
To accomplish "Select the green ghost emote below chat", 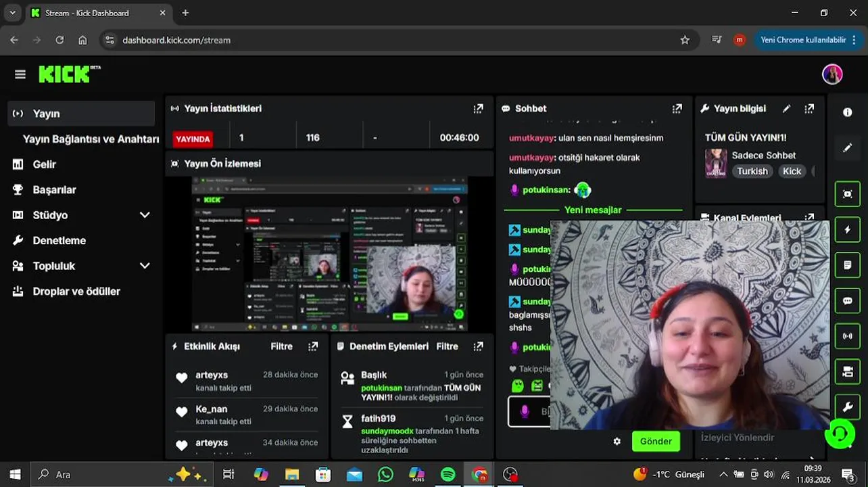I will click(x=518, y=386).
